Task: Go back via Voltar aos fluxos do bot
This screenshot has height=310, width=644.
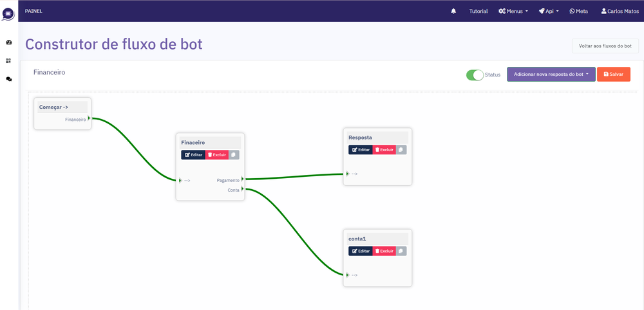Action: point(605,46)
